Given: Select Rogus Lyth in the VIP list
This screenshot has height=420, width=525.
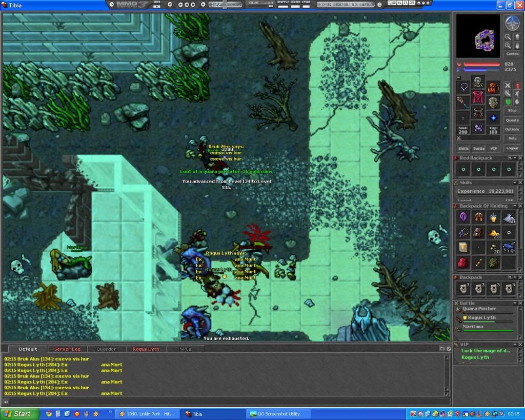Looking at the screenshot, I should (475, 357).
